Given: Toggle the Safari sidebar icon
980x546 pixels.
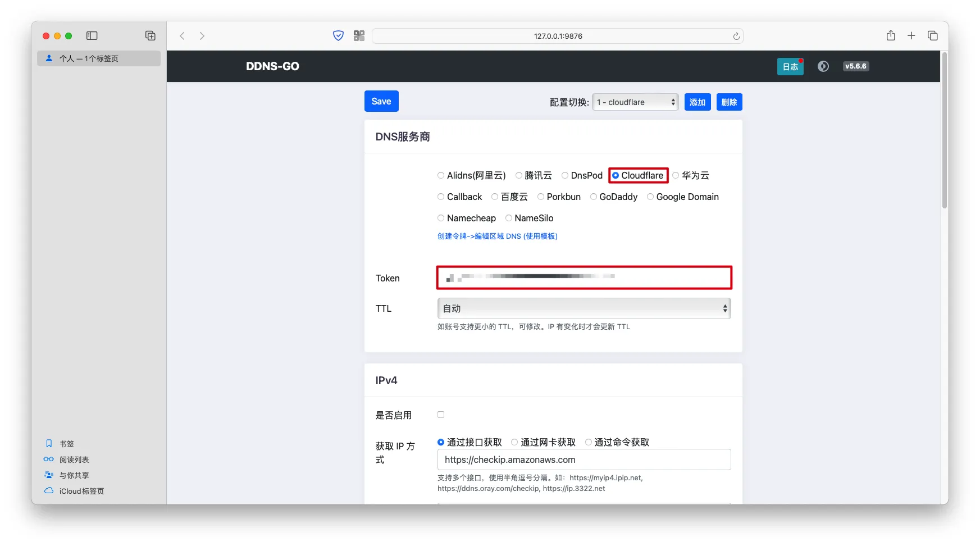Looking at the screenshot, I should point(92,36).
